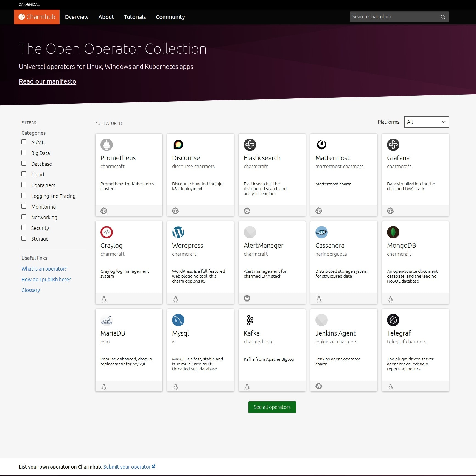Click Linux penguin icon on Kafka card
476x476 pixels.
[x=247, y=387]
